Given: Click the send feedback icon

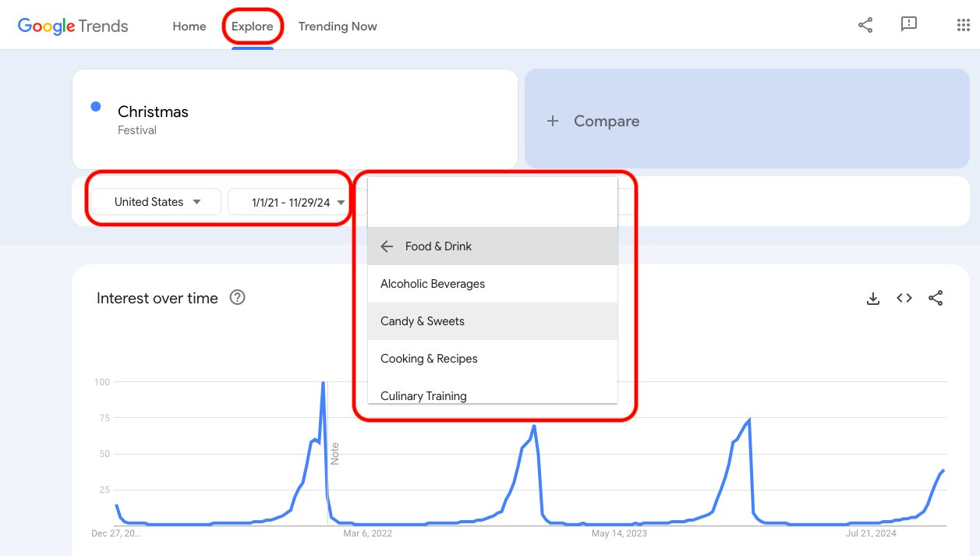Looking at the screenshot, I should 908,25.
